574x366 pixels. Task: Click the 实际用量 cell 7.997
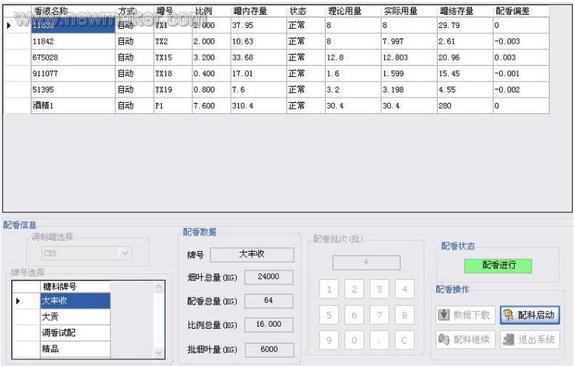409,41
